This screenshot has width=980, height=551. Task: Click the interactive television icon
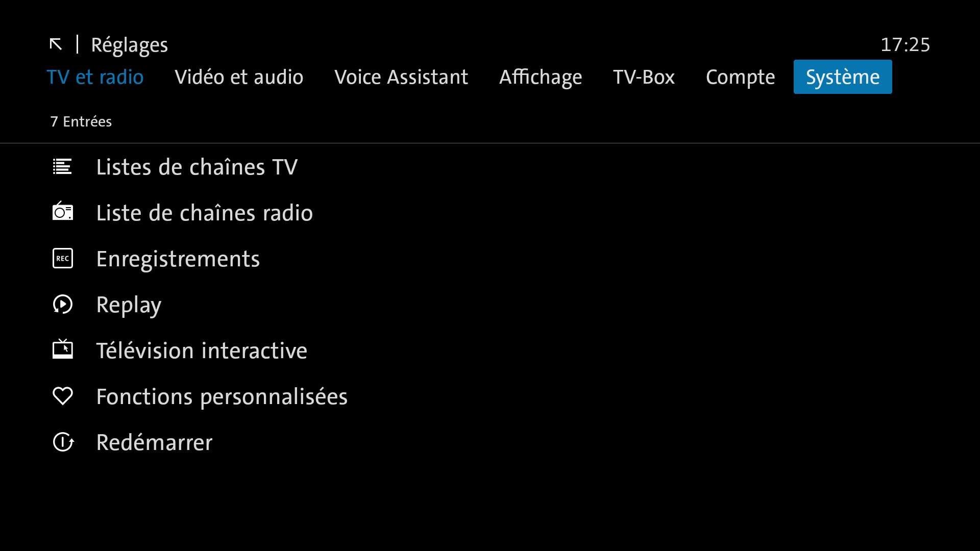tap(62, 349)
